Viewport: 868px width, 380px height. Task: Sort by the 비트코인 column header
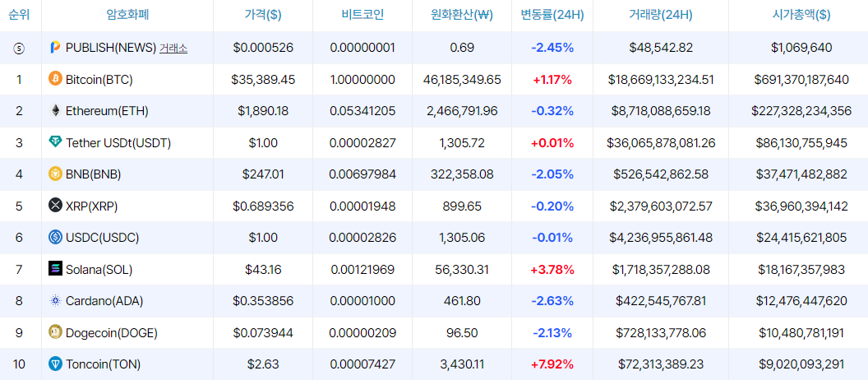pos(362,15)
